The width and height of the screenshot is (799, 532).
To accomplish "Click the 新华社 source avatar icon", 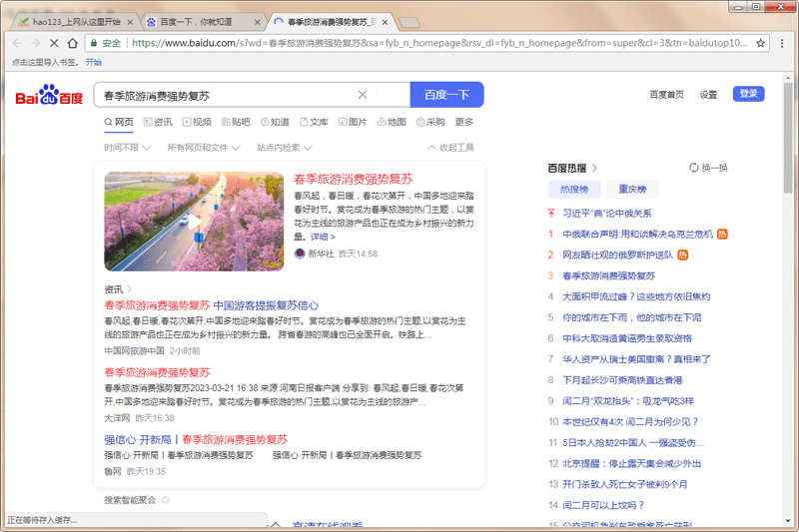I will click(x=300, y=255).
